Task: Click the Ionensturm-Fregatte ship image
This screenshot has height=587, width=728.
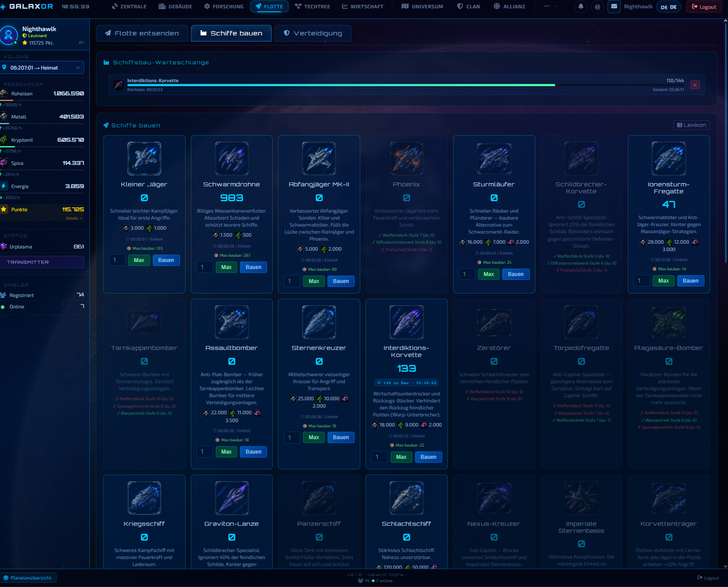Action: (x=668, y=158)
